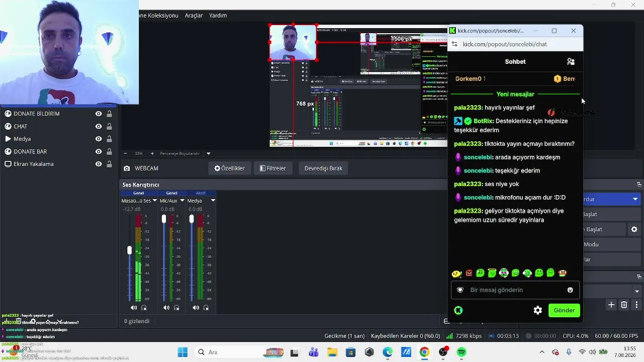The image size is (644, 362).
Task: Click the Bir mesaj gönderin input field
Action: [515, 290]
